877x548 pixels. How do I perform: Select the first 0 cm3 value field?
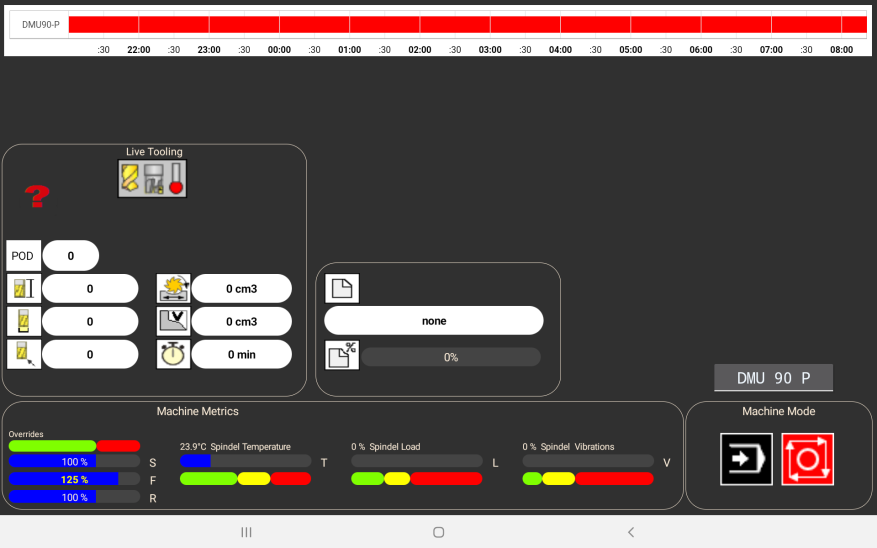[242, 289]
